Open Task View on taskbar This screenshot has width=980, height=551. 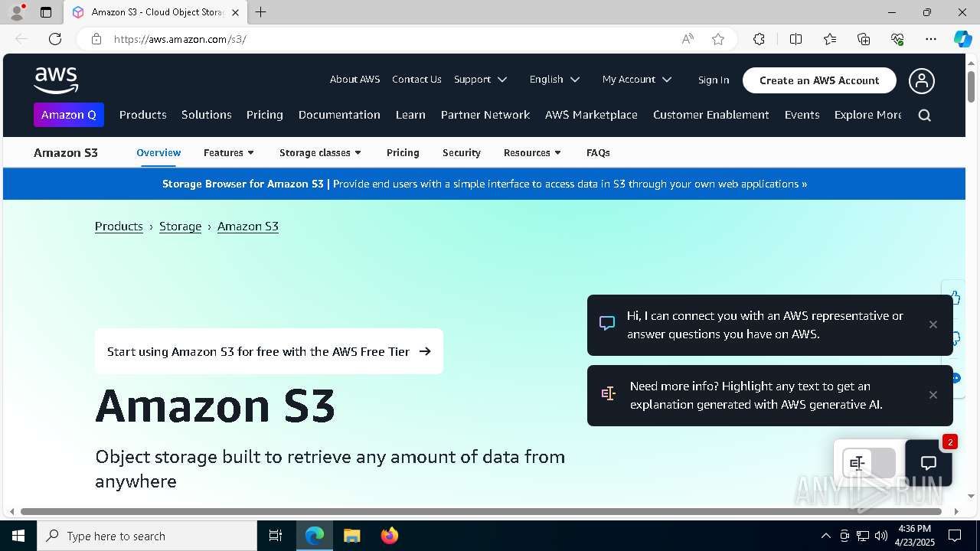click(276, 536)
